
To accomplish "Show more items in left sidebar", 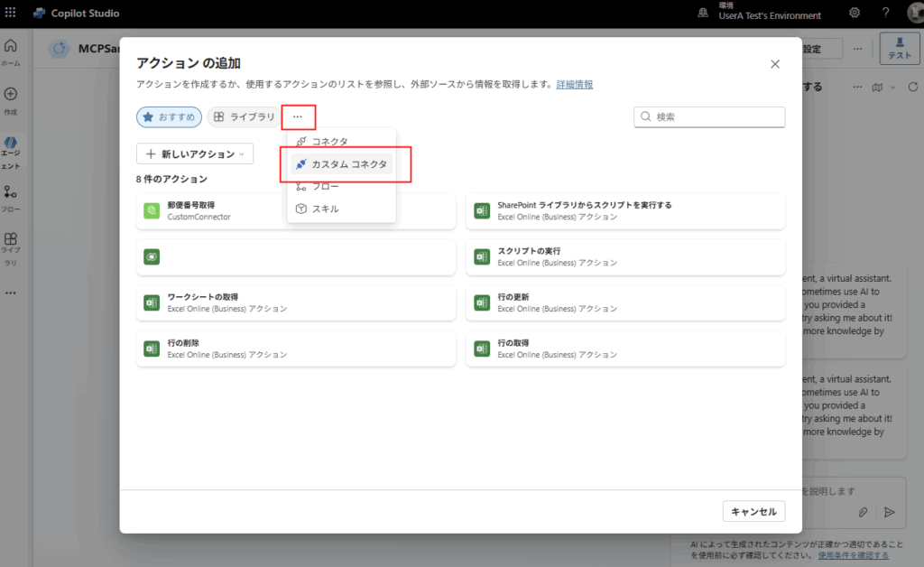I will tap(11, 293).
